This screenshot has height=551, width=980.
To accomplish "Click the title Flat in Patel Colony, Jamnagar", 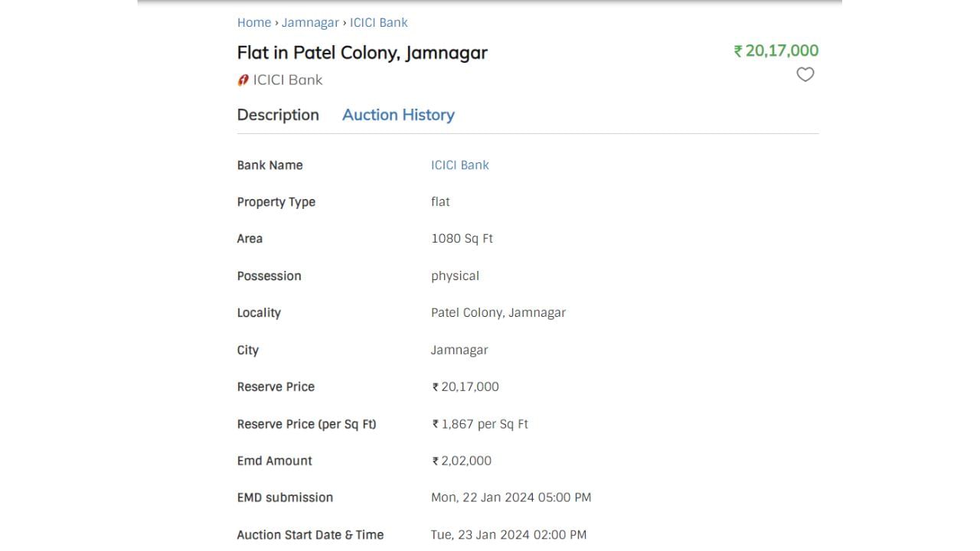I will pyautogui.click(x=362, y=52).
